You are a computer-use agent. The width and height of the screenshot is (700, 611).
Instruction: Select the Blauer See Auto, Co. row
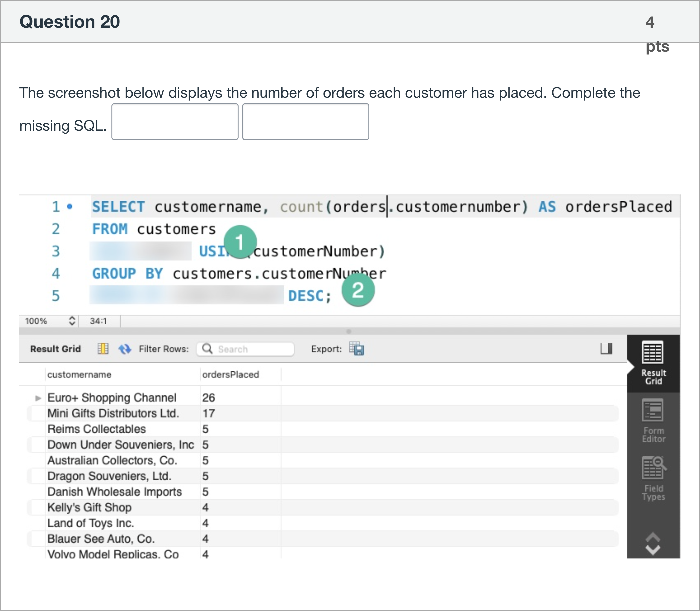point(323,539)
